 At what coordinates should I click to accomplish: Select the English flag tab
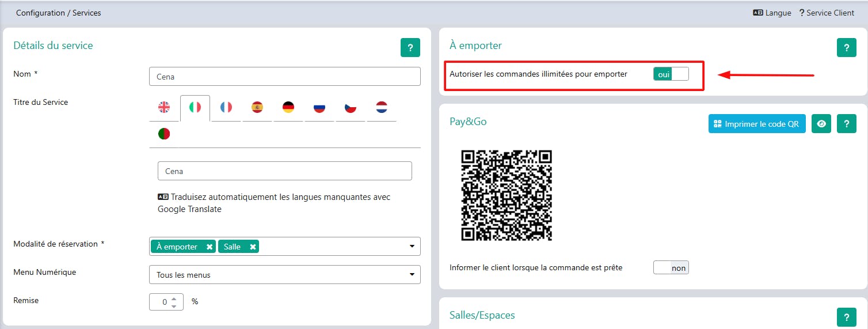point(164,107)
